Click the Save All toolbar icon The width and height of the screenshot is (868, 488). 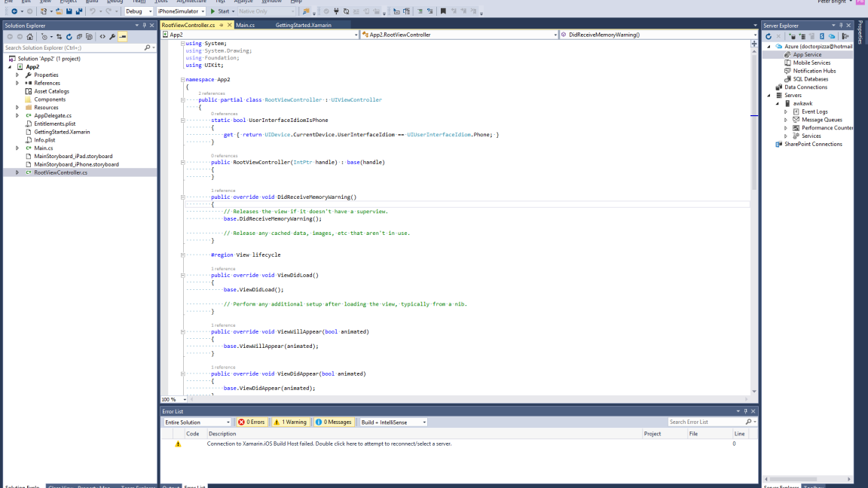(x=79, y=11)
